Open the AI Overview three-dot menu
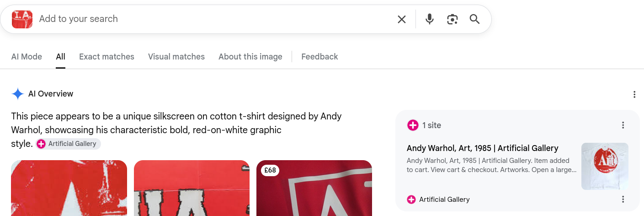 (x=634, y=94)
